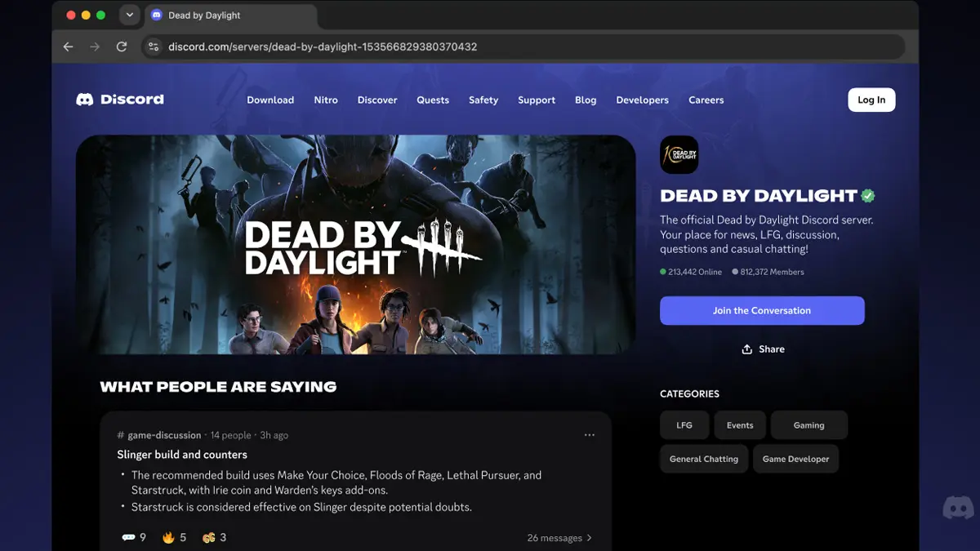980x551 pixels.
Task: Click the #game-discussion channel name
Action: (x=159, y=435)
